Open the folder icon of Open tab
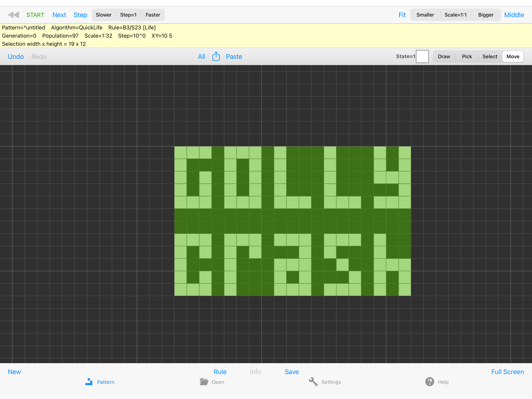Screen dimensions: 532x399 pos(204,382)
